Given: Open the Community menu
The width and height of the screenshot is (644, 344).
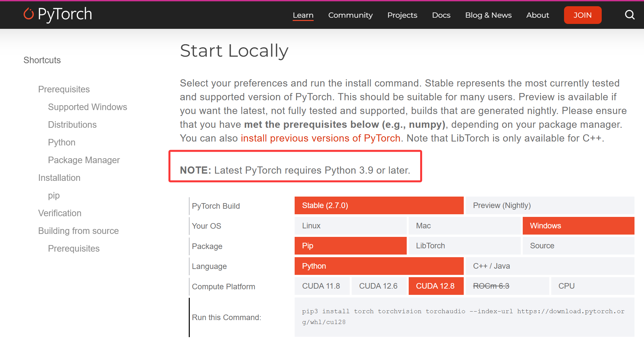Looking at the screenshot, I should (x=350, y=15).
